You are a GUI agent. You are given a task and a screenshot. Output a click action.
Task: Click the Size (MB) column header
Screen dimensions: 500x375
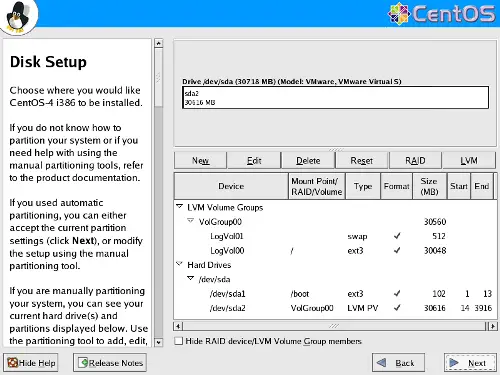tap(429, 186)
